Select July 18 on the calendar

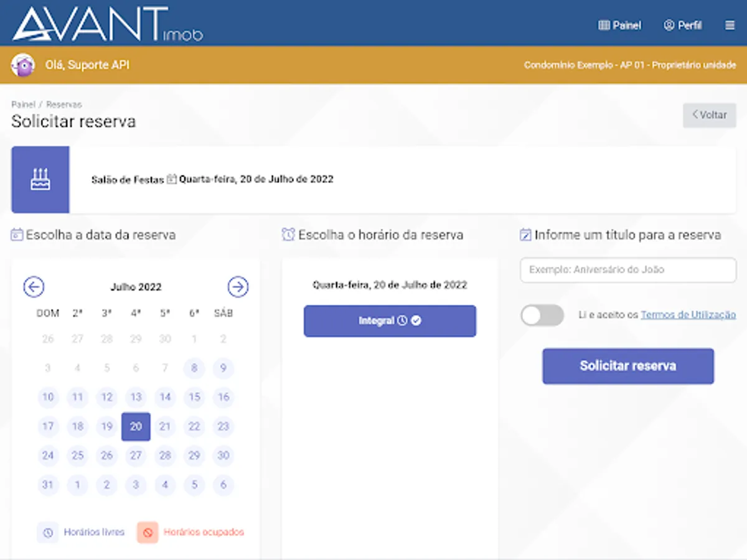[x=77, y=426]
